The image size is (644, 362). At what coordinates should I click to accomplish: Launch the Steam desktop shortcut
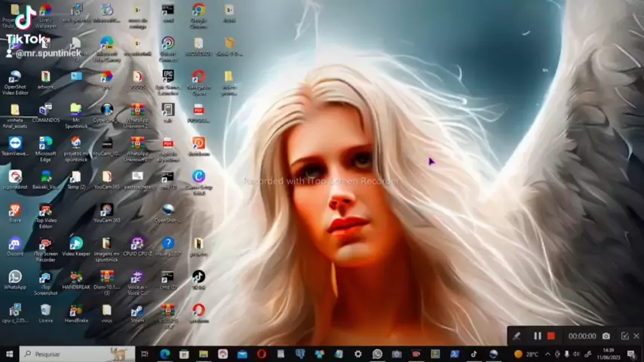point(137,313)
